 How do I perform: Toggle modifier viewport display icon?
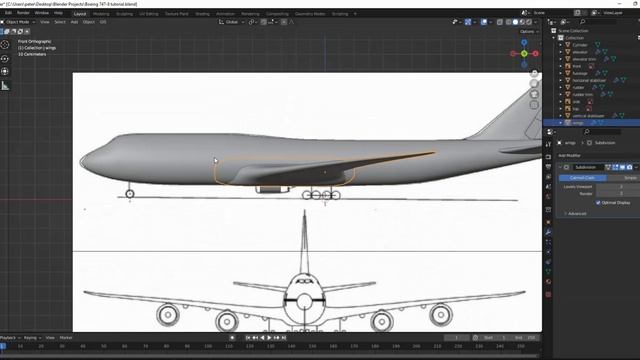tap(622, 167)
